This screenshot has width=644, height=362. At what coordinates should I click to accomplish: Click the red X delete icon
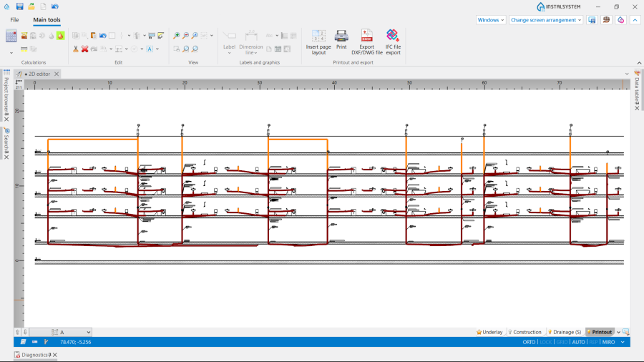tap(84, 49)
